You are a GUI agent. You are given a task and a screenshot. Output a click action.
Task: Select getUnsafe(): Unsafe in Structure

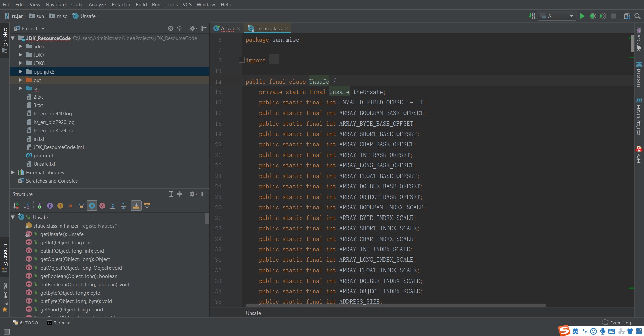click(x=62, y=234)
